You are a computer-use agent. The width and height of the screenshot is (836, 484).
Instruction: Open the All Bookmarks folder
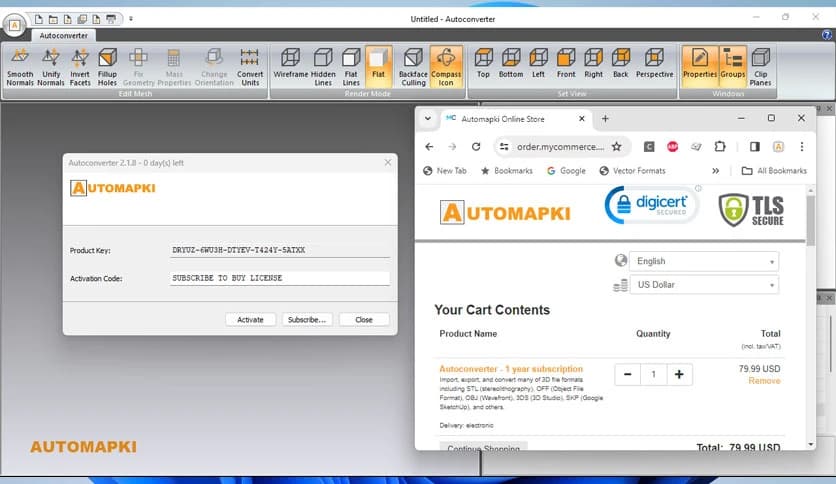(x=774, y=171)
